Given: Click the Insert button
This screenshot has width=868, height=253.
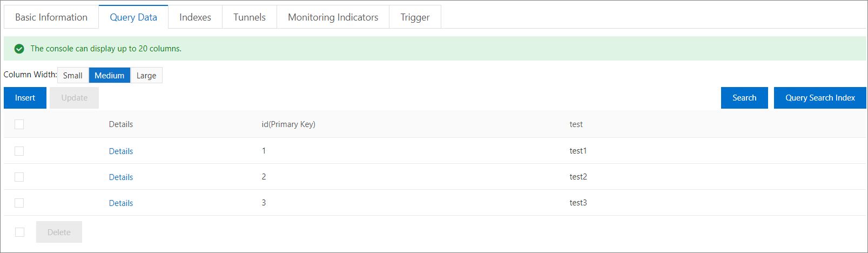Looking at the screenshot, I should 25,98.
